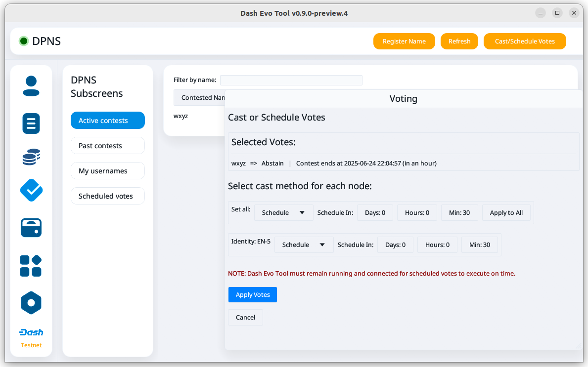Screen dimensions: 588x367
Task: Switch to Past contests subscreen
Action: [x=108, y=146]
